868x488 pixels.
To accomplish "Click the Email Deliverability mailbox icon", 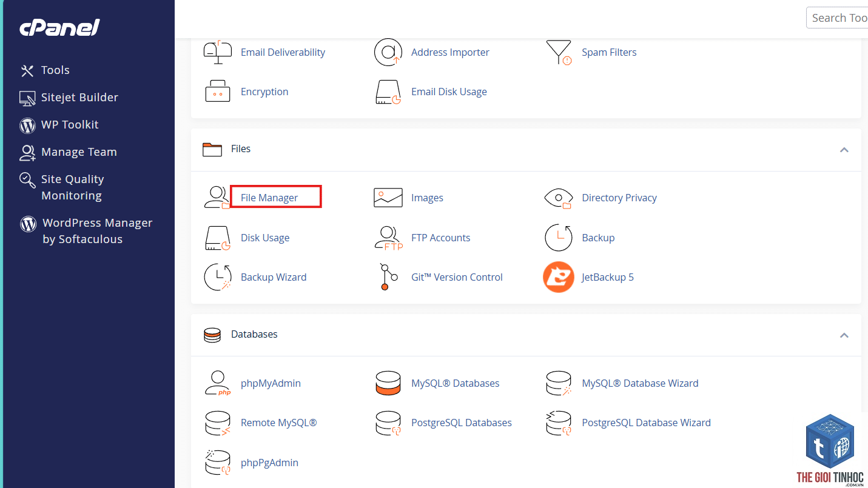I will [x=218, y=53].
